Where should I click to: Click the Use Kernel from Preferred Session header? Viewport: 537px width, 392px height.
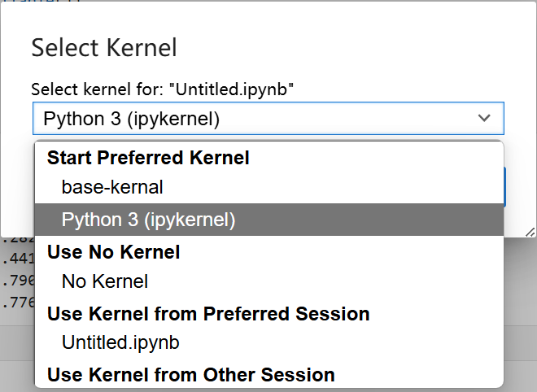click(208, 313)
